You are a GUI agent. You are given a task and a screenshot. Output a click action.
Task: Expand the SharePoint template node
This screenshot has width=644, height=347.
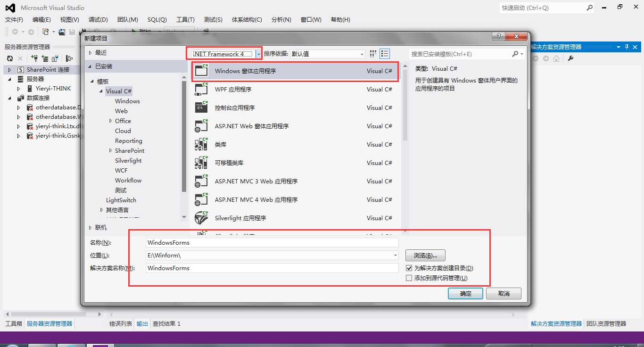point(111,151)
